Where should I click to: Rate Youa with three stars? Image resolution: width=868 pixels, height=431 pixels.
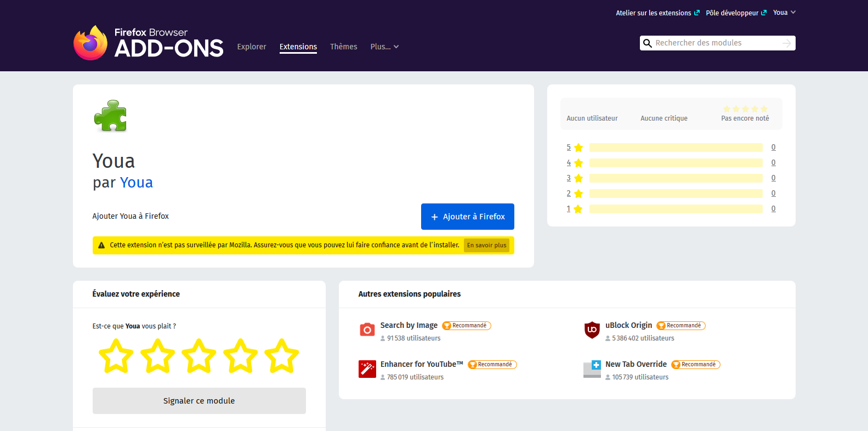click(199, 356)
